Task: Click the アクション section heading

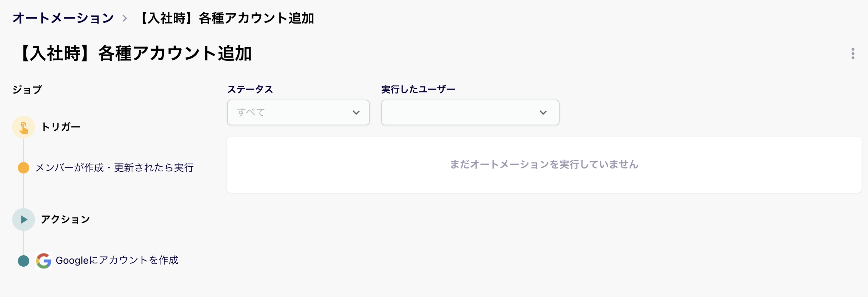Action: tap(65, 220)
